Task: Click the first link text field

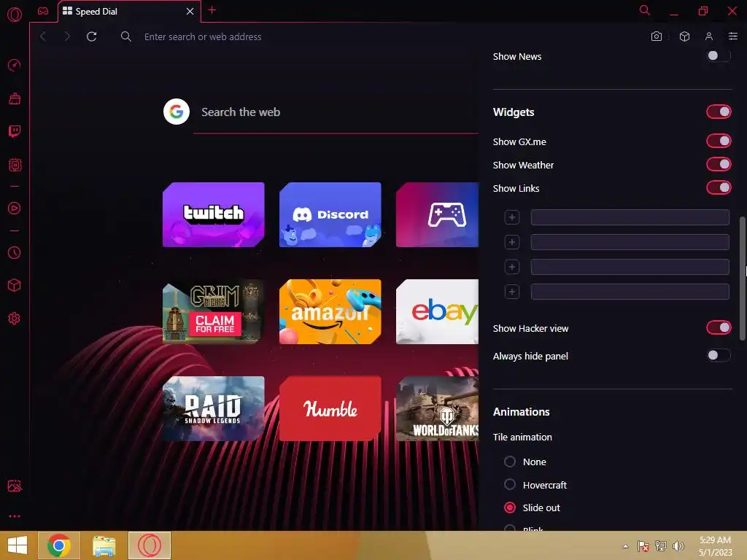Action: 630,217
